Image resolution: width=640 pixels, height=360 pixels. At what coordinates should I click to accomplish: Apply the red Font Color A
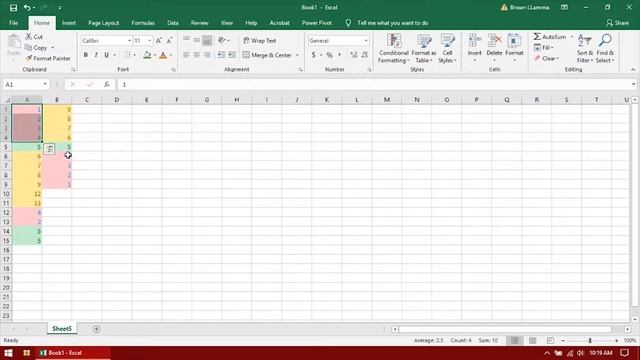click(x=163, y=55)
